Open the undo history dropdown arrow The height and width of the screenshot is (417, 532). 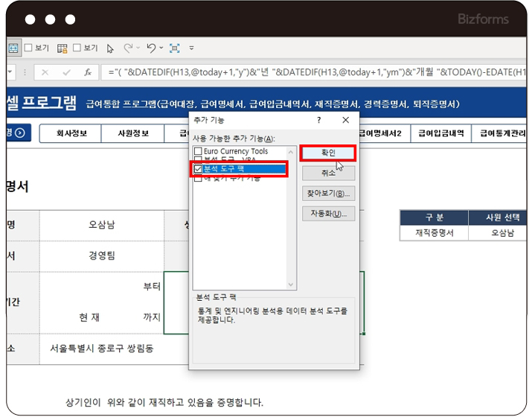click(161, 48)
